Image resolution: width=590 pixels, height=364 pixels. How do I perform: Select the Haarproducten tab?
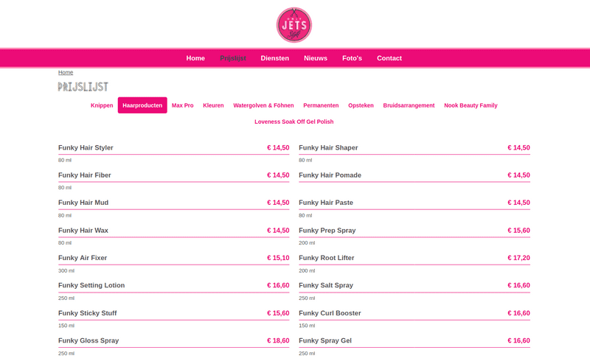click(142, 105)
